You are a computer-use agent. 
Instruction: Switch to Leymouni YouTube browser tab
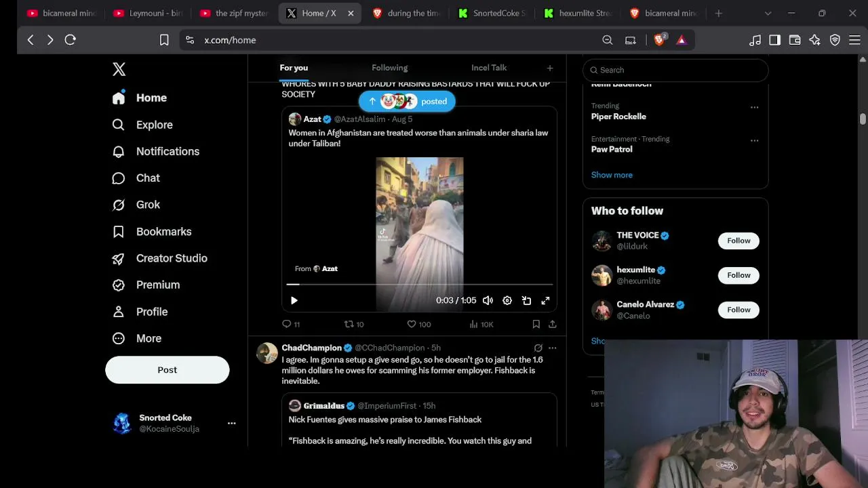(149, 14)
